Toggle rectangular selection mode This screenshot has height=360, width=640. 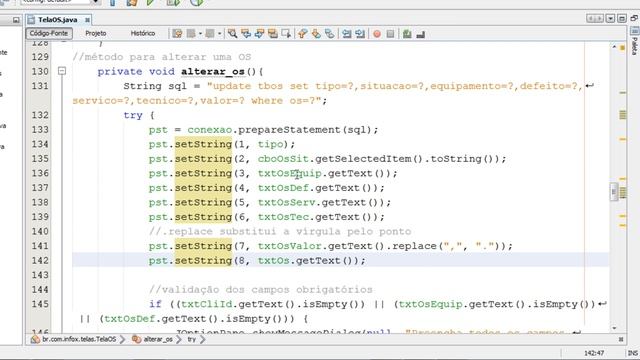286,33
